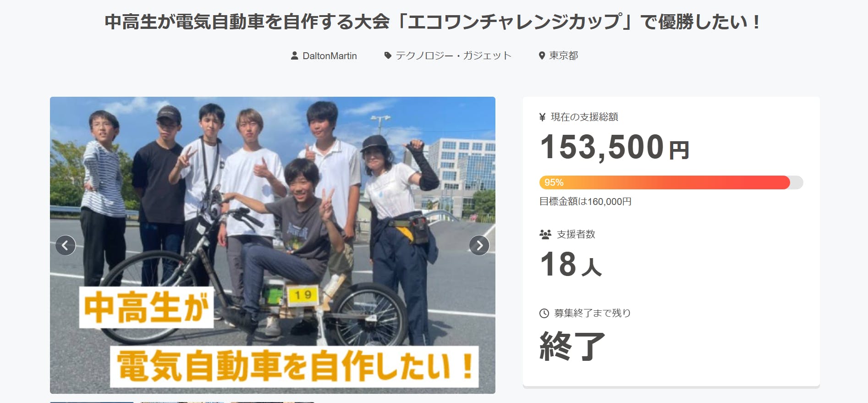Screen dimensions: 868x403
Task: Click the 153,500円 total support amount
Action: 615,147
